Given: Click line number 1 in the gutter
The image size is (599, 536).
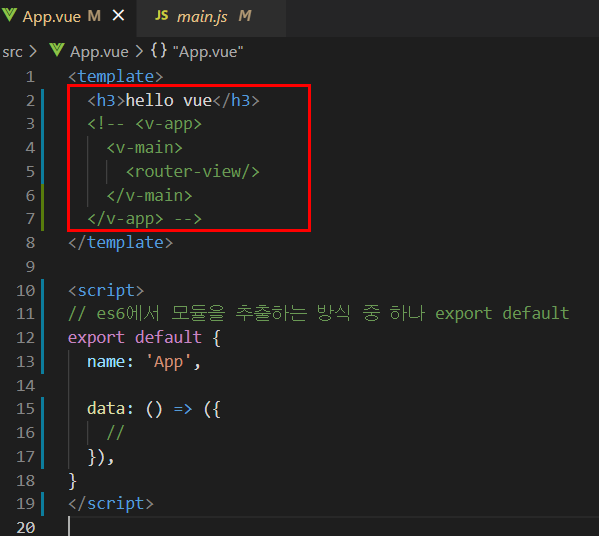Looking at the screenshot, I should click(30, 77).
